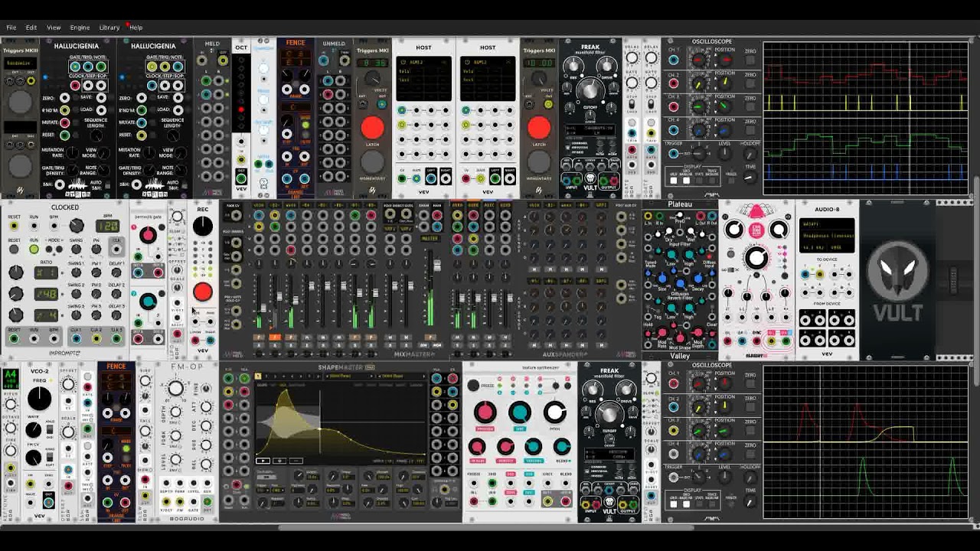980x551 pixels.
Task: Open the first RATIO display on CLOCKED
Action: [x=47, y=273]
